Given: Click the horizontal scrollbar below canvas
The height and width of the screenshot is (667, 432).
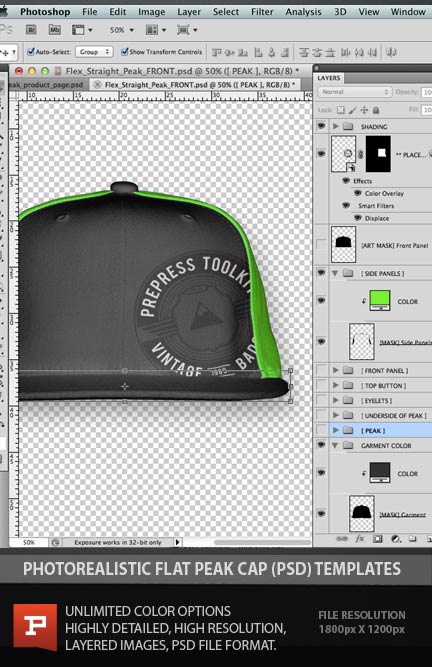Looking at the screenshot, I should tap(262, 542).
